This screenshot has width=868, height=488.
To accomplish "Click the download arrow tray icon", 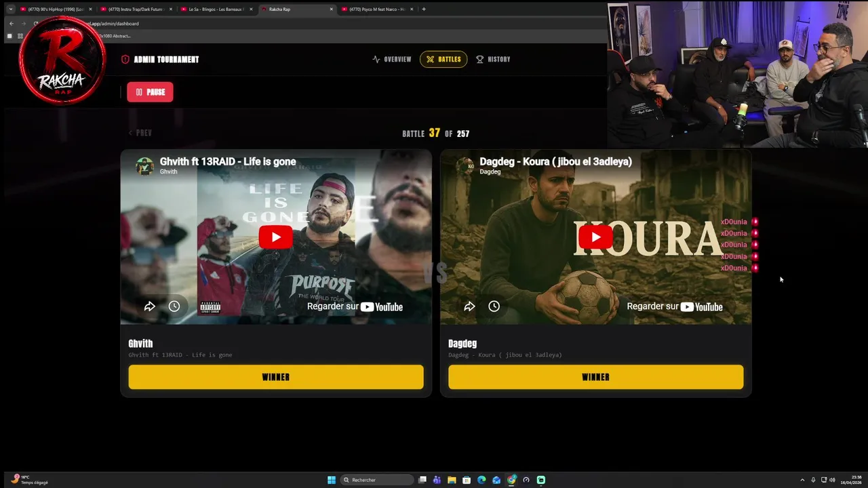I will coord(813,480).
